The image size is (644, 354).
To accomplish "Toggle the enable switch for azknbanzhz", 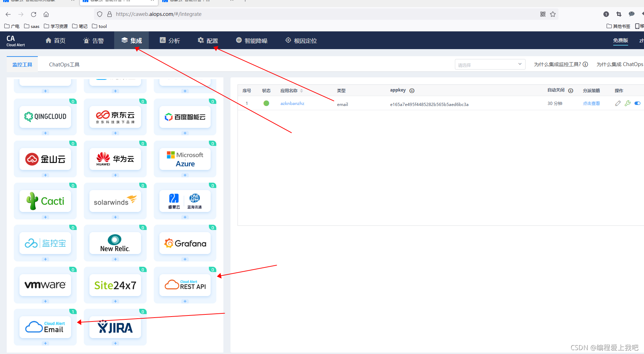I will click(x=637, y=103).
